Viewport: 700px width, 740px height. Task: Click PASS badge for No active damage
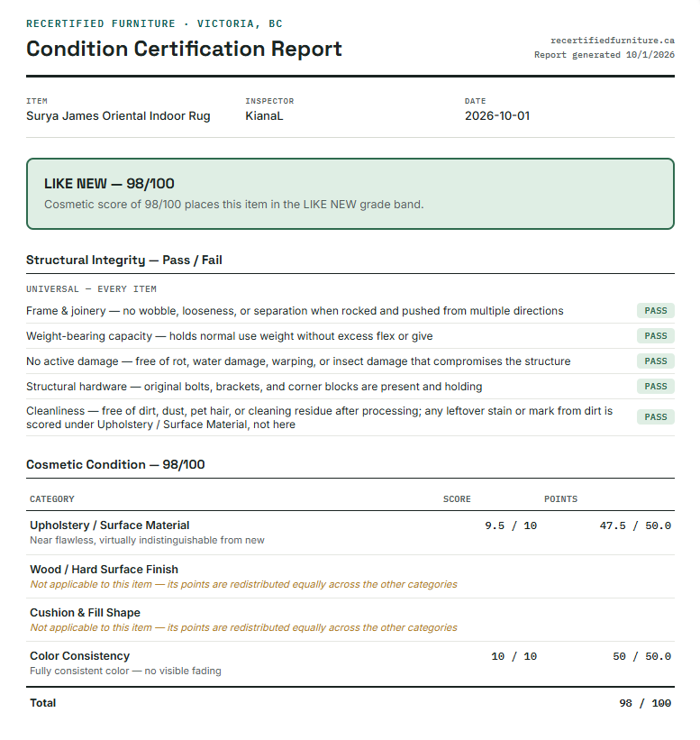[655, 361]
